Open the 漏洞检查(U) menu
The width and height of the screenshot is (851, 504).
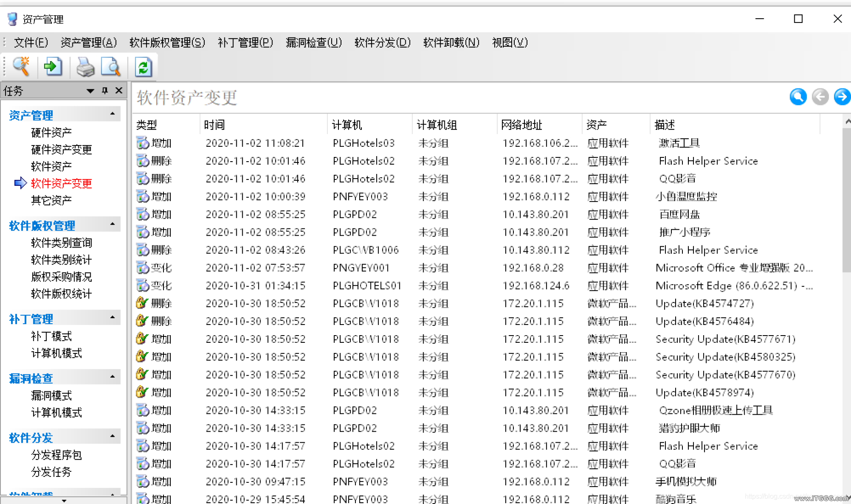314,43
